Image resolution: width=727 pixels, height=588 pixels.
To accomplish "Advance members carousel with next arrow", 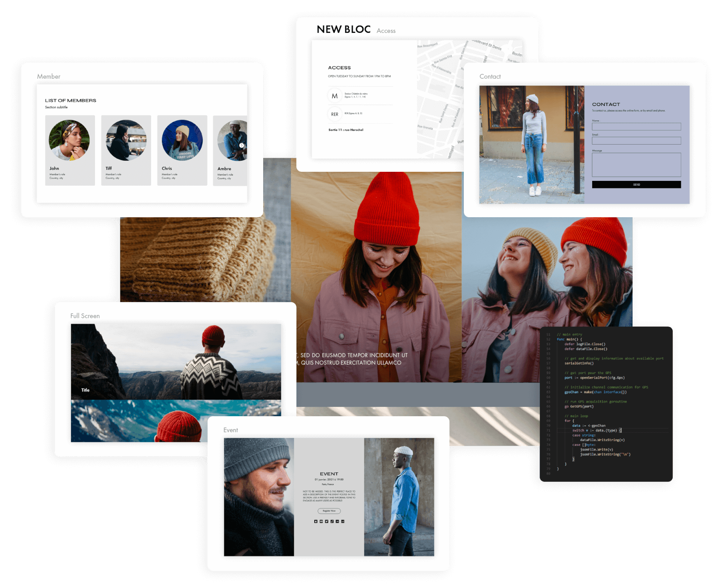I will click(x=242, y=145).
